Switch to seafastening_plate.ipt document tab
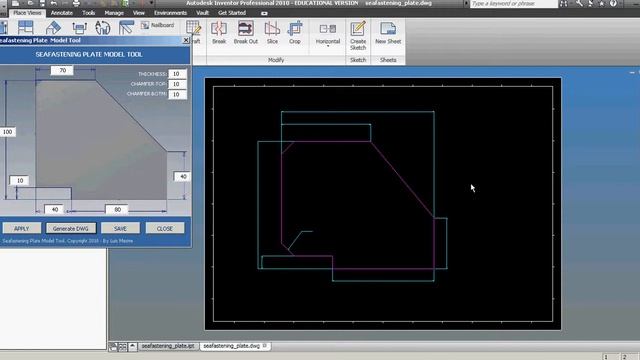 (168, 346)
